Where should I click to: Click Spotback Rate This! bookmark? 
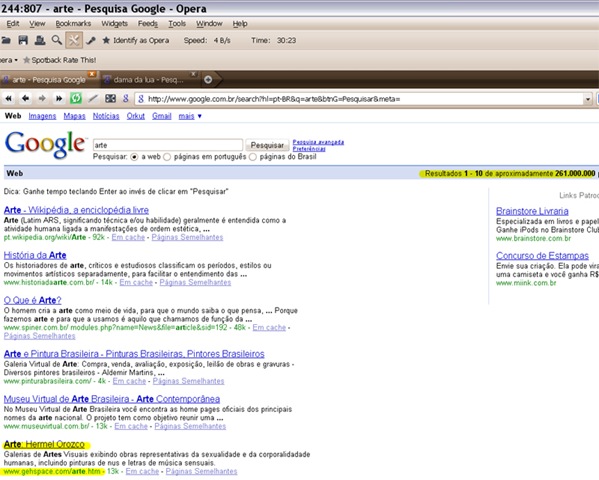[x=59, y=60]
